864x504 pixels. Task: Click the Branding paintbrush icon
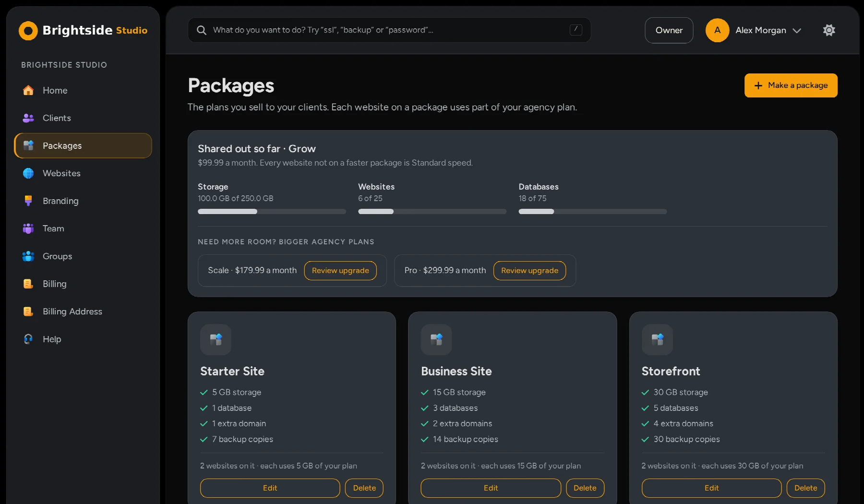coord(28,201)
